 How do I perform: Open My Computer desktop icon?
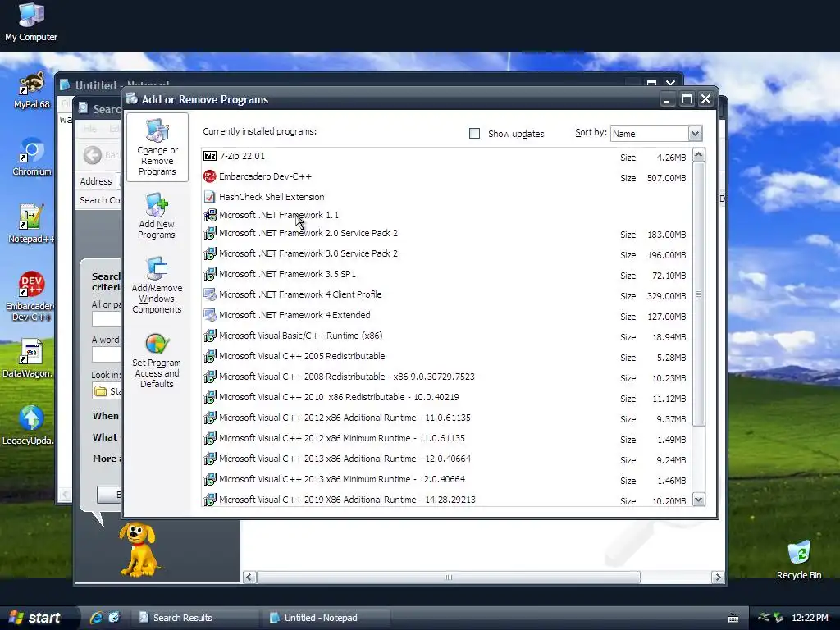pos(31,21)
